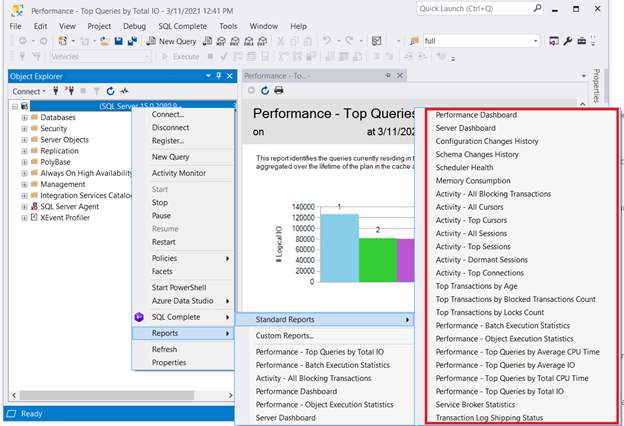
Task: Pin the Object Explorer panel with pushpin icon
Action: [218, 76]
